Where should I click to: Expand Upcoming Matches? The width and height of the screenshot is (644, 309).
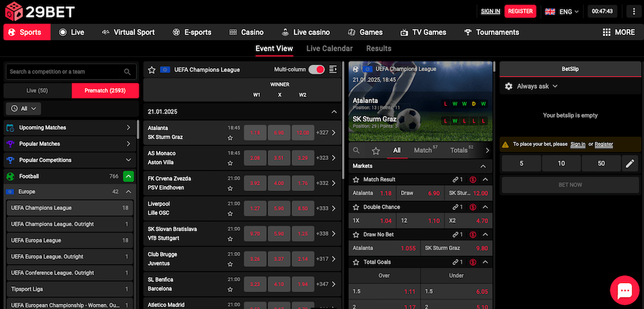[69, 128]
